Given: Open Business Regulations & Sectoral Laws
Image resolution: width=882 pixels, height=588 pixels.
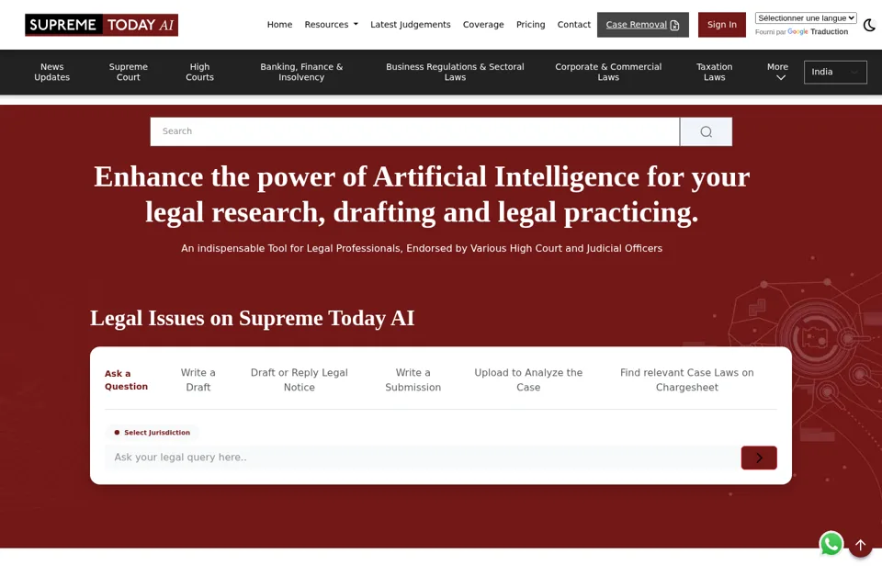Looking at the screenshot, I should pyautogui.click(x=455, y=72).
